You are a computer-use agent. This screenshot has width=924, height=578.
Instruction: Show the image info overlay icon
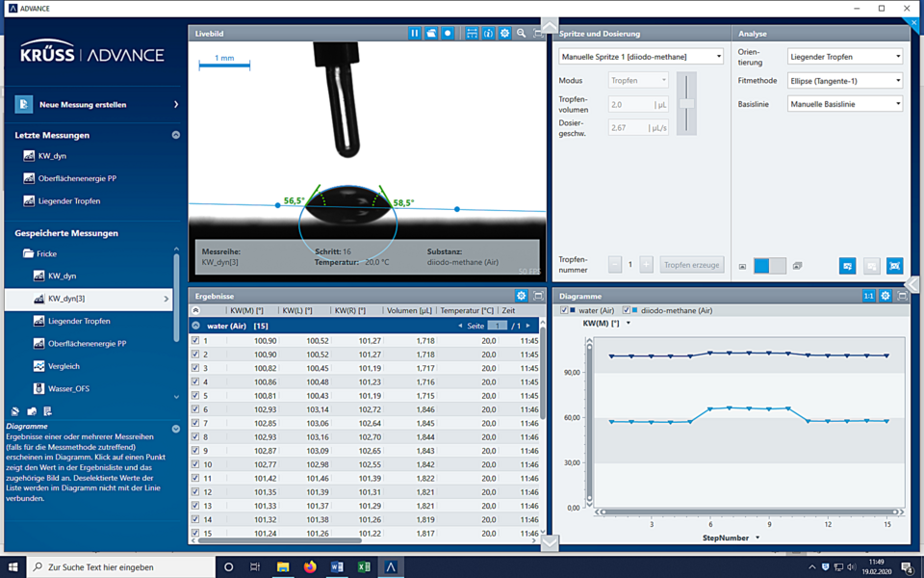[488, 34]
